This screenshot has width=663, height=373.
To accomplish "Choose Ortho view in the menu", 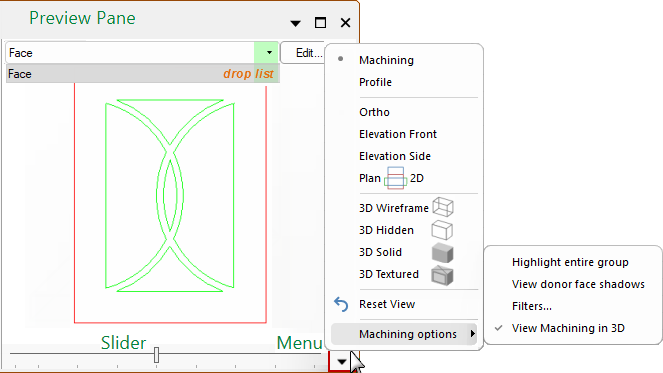I will click(x=374, y=112).
